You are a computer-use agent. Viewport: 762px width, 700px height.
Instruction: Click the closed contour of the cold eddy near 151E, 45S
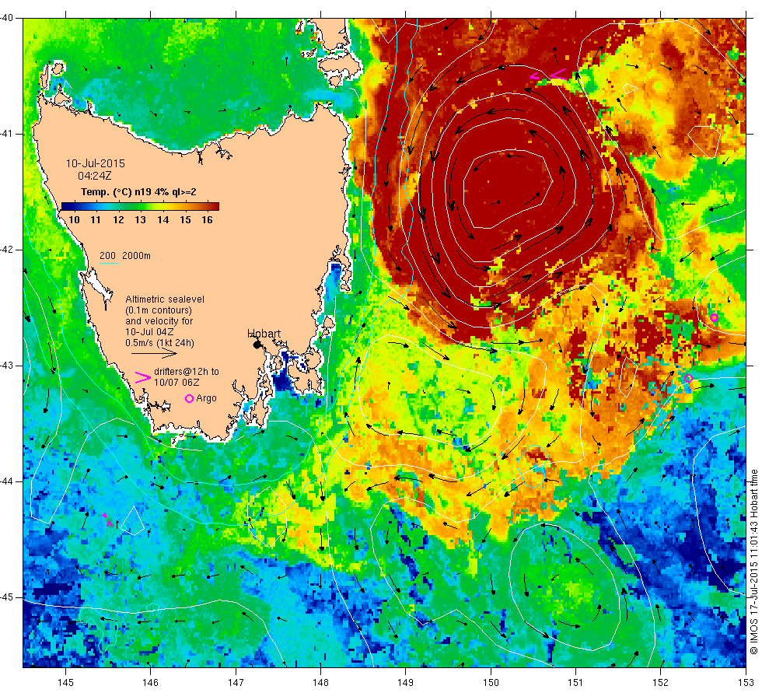pyautogui.click(x=565, y=587)
